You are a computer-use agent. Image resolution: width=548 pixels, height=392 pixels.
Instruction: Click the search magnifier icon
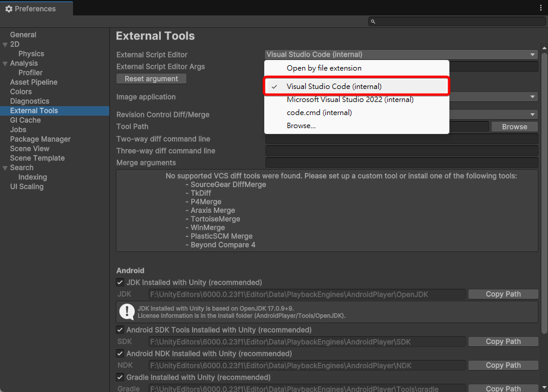coord(373,21)
